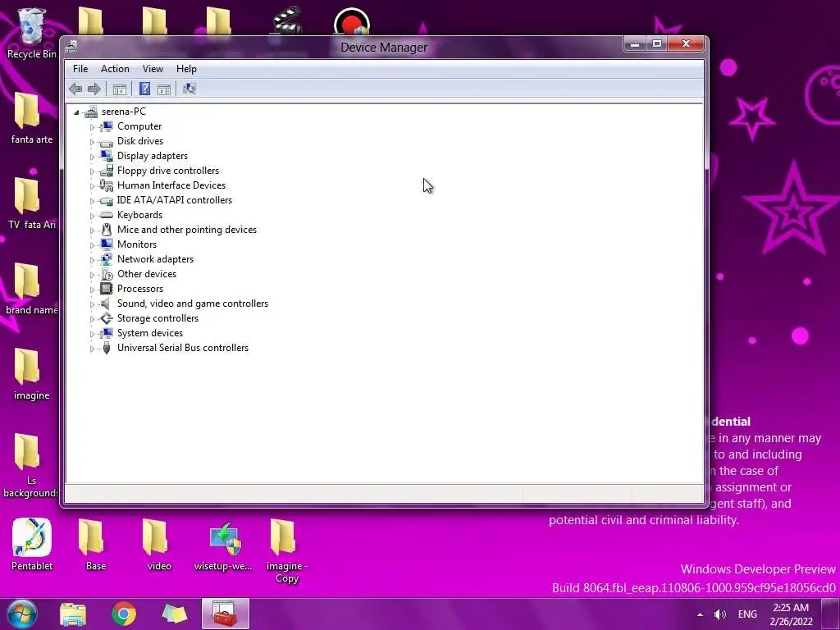Click the volume speaker tray icon
Screen dimensions: 840x630
point(720,614)
